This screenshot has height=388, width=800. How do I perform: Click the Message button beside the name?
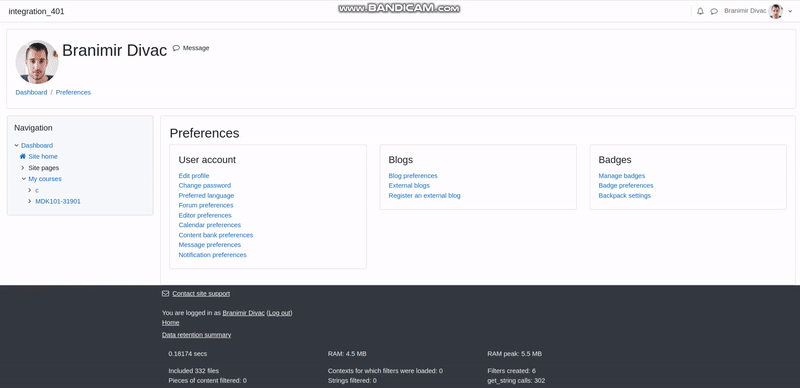pos(191,48)
